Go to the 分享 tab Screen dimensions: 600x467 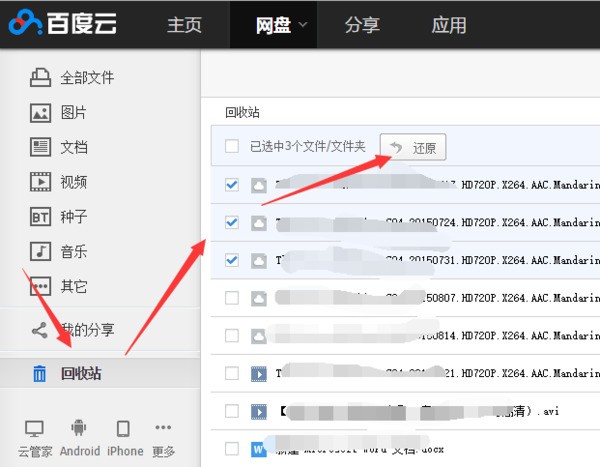pos(362,25)
